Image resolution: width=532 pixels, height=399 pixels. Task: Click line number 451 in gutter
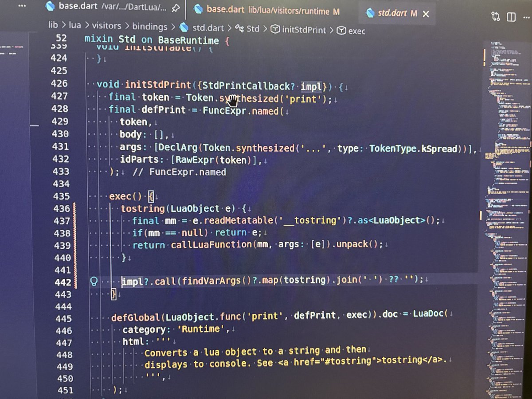click(65, 391)
